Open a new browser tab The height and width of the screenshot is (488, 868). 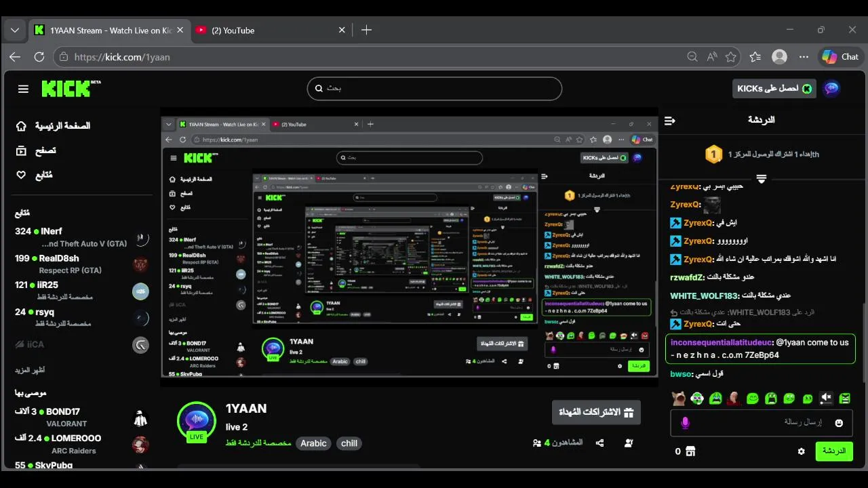(366, 30)
